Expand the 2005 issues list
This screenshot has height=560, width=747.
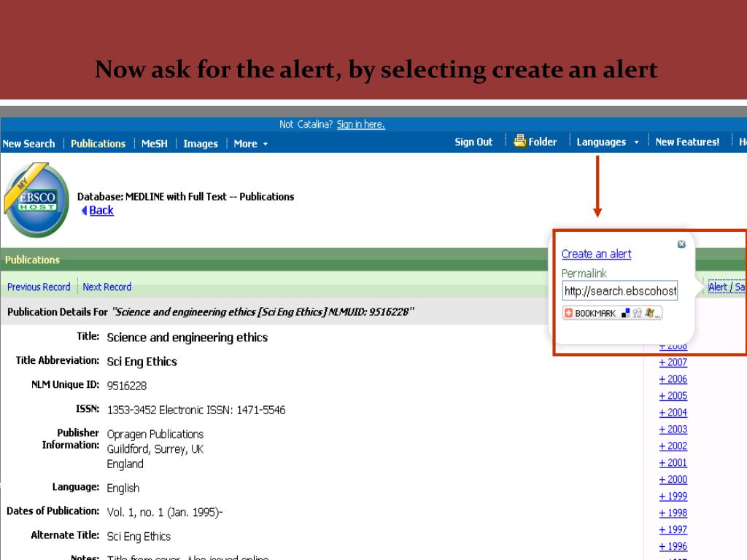(673, 396)
